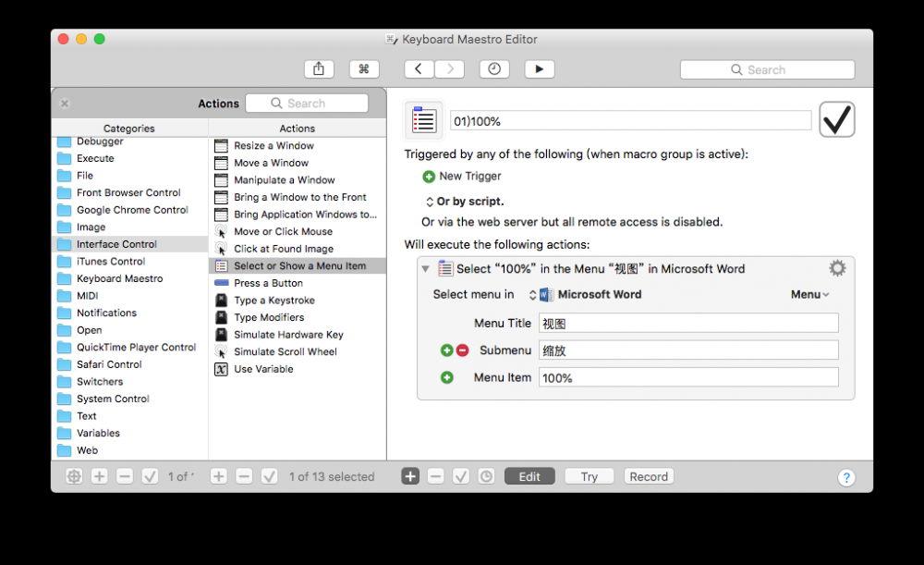Image resolution: width=924 pixels, height=565 pixels.
Task: Start recording with the Record button
Action: tap(648, 476)
